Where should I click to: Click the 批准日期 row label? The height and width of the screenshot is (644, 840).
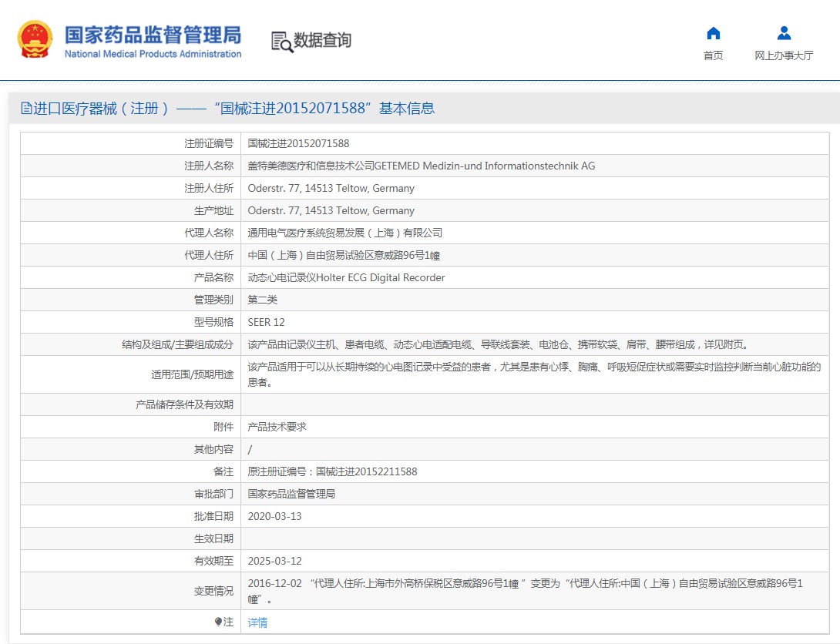[213, 517]
